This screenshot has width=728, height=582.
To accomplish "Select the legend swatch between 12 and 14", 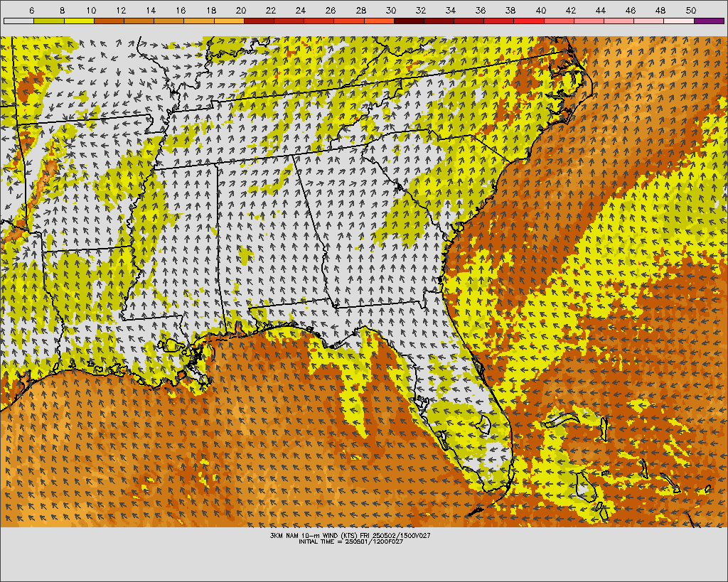I will (x=139, y=21).
